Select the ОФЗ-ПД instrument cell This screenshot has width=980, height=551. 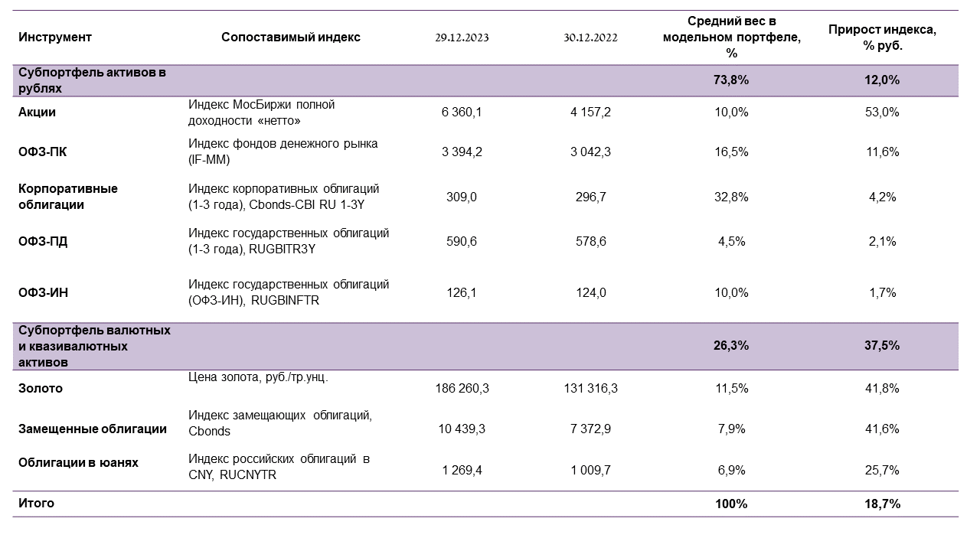coord(42,241)
